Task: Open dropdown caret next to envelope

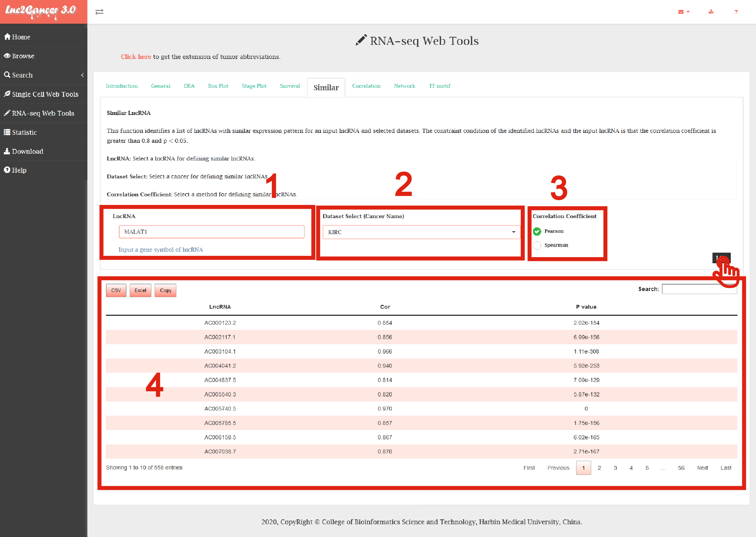Action: [688, 12]
